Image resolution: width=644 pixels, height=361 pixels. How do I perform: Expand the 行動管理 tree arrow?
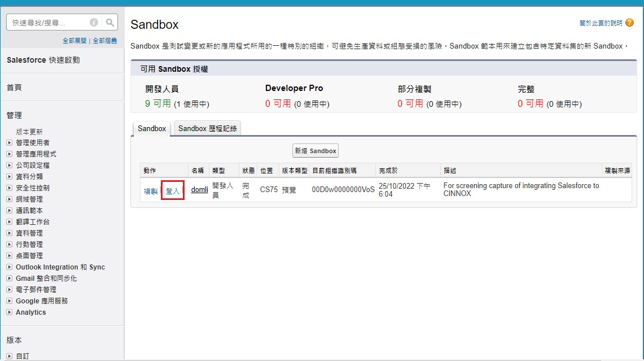click(9, 245)
